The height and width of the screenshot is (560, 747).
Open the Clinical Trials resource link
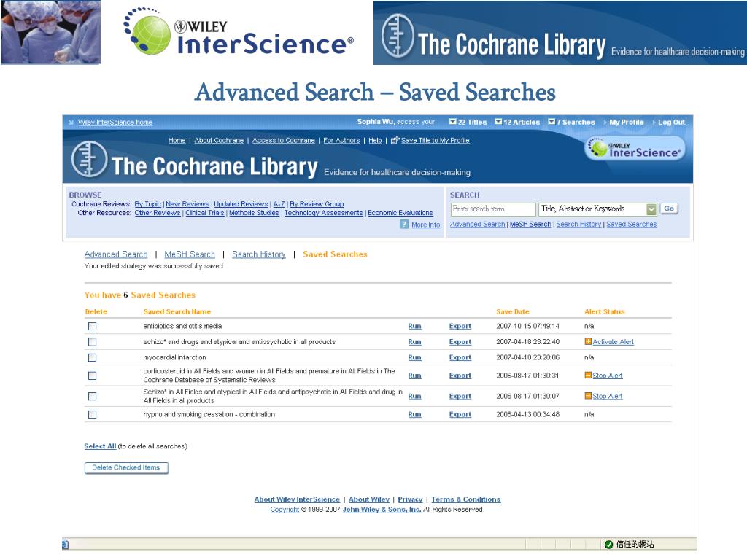(x=204, y=213)
